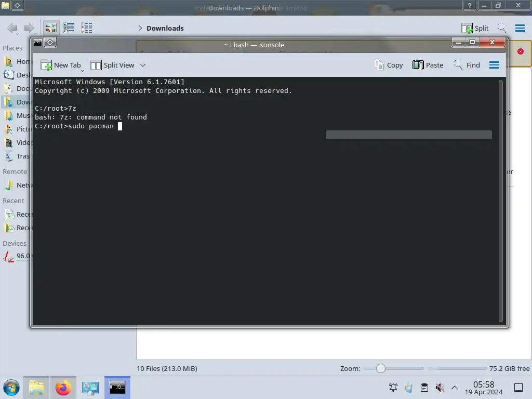This screenshot has height=399, width=532.
Task: Click the '10 Files (213.0 MiB)' status text
Action: click(x=167, y=368)
